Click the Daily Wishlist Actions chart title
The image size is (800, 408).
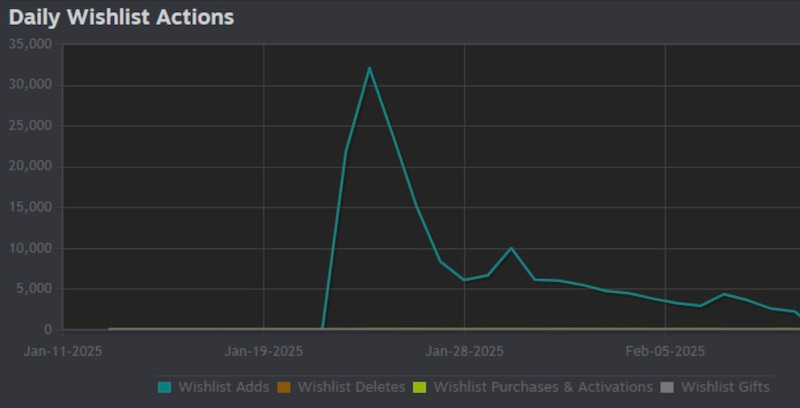[121, 17]
